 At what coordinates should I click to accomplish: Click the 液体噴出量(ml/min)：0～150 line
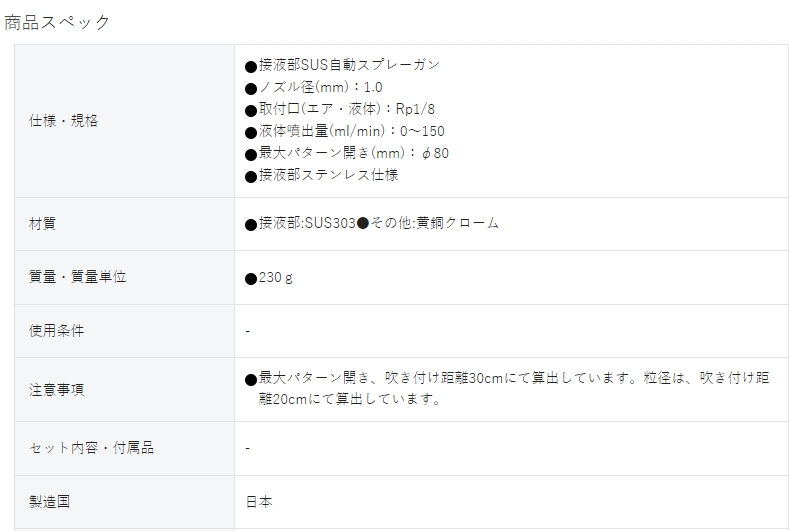[345, 131]
